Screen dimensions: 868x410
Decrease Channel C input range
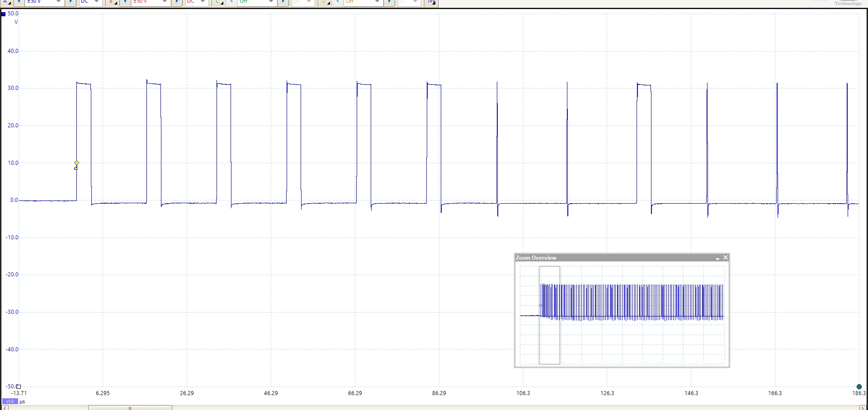pyautogui.click(x=231, y=2)
